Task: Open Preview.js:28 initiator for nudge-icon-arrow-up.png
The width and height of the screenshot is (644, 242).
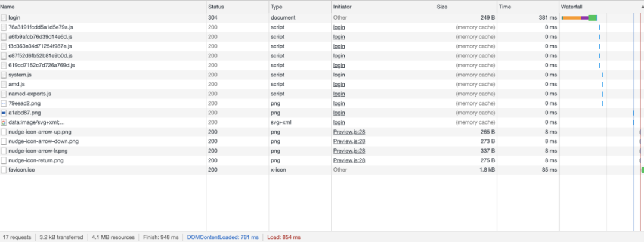Action: 349,132
